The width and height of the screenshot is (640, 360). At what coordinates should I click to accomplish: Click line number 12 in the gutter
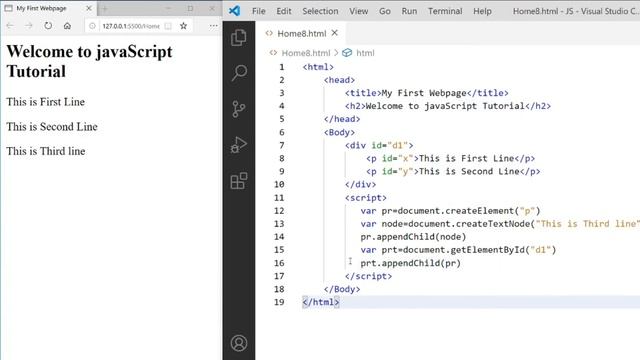click(x=279, y=211)
